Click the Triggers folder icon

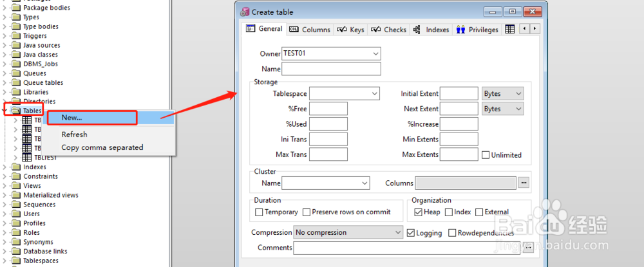16,36
